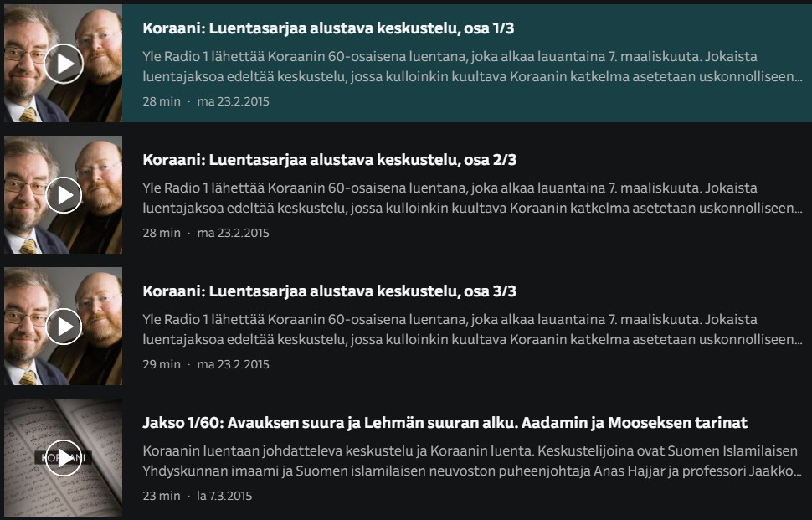
Task: Select the heading ending with 'osa 3/3'
Action: (329, 291)
